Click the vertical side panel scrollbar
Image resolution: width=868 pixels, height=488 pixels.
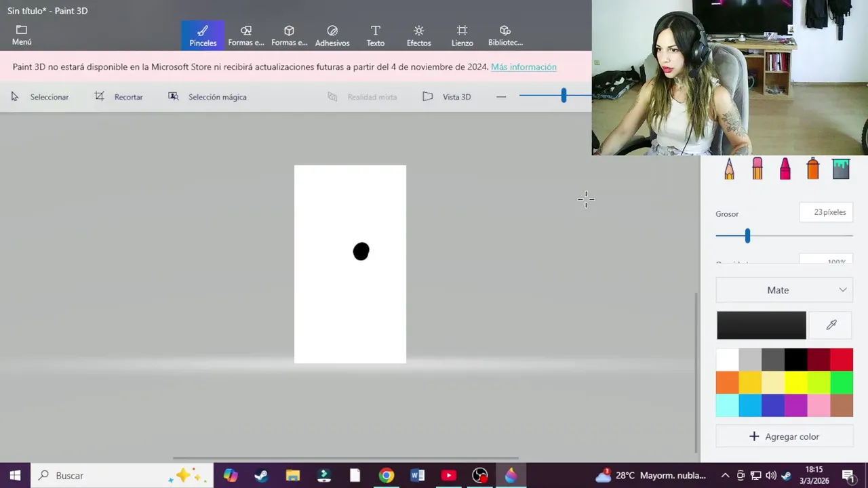pyautogui.click(x=696, y=373)
